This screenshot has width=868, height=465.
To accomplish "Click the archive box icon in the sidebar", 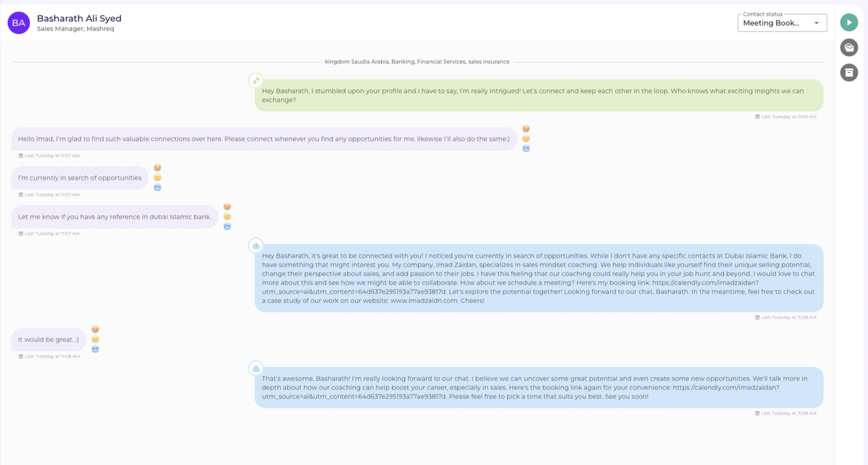I will tap(849, 72).
